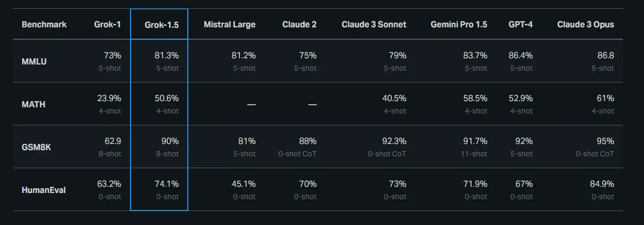This screenshot has height=225, width=644.
Task: Click the Claude 3 Opus header
Action: coord(585,24)
